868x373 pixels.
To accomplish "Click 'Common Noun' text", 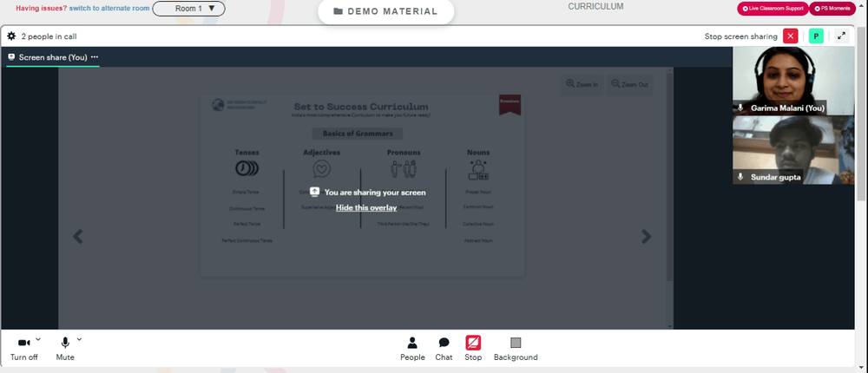I will pyautogui.click(x=478, y=207).
